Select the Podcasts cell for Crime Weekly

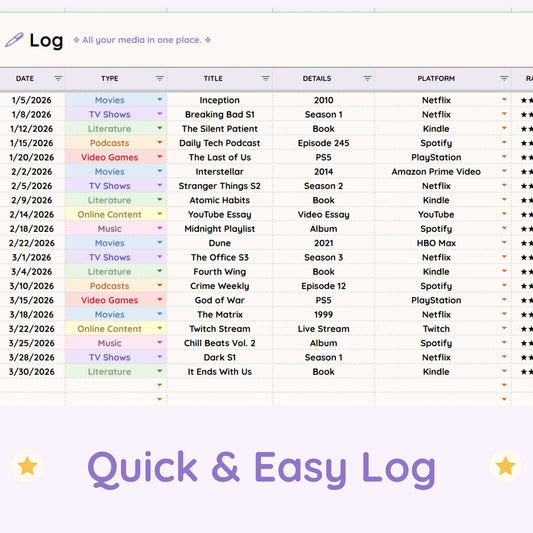coord(116,286)
